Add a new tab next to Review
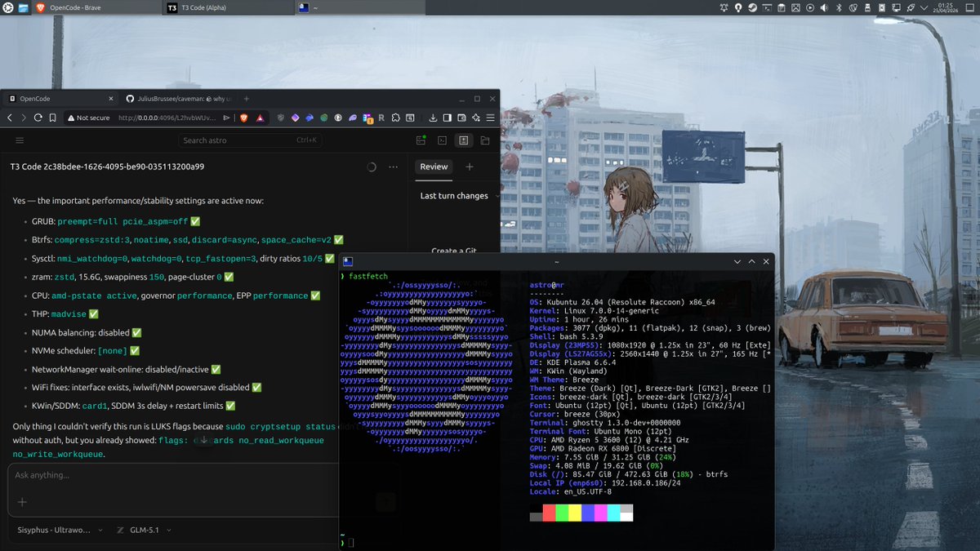 [x=470, y=167]
